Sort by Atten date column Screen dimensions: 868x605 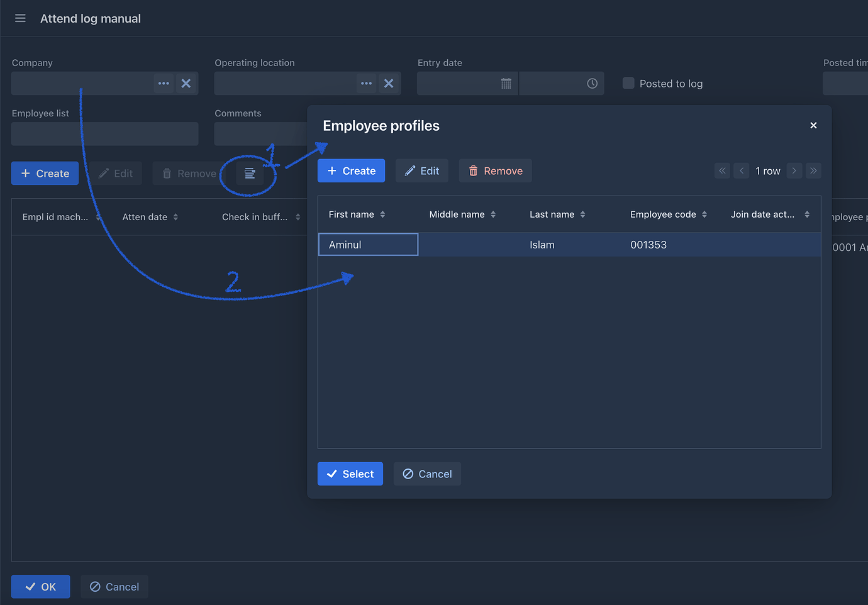point(150,217)
